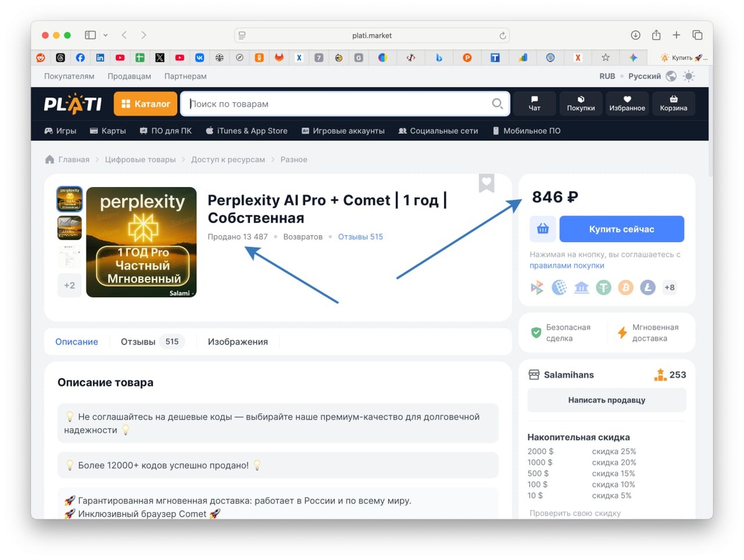Viewport: 744px width, 560px height.
Task: Open the Игровые аккаунты category
Action: (x=343, y=131)
